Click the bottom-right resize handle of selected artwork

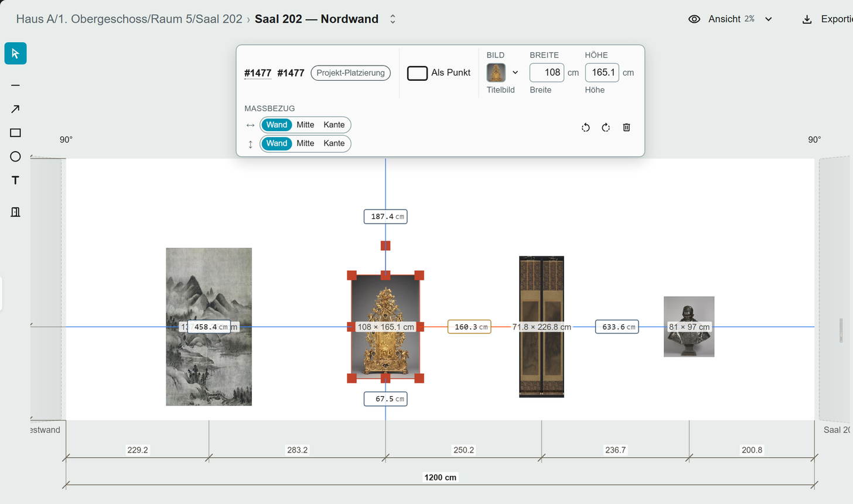point(419,378)
